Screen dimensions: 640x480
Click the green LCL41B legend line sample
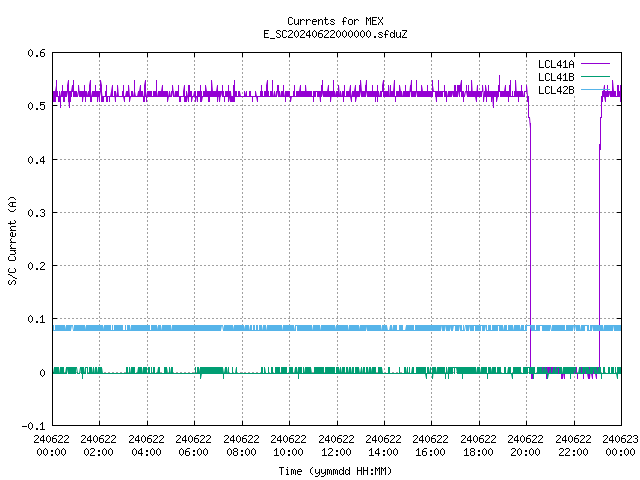point(595,77)
